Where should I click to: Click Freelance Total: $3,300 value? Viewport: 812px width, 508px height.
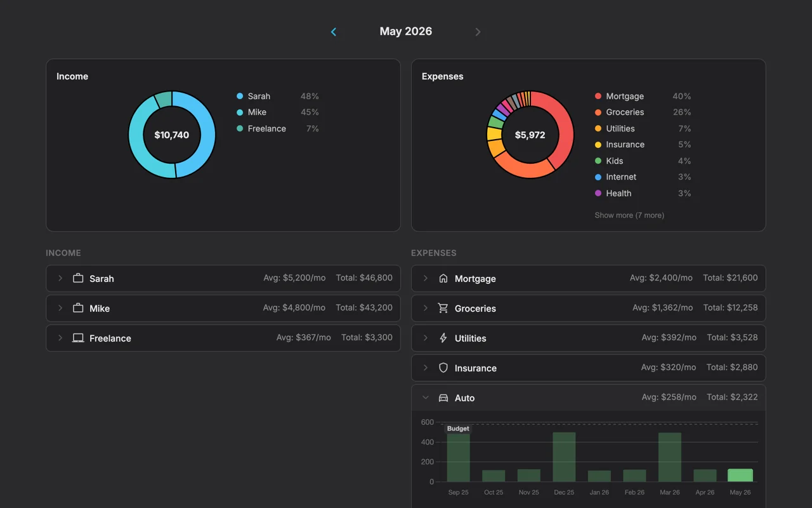click(x=367, y=337)
